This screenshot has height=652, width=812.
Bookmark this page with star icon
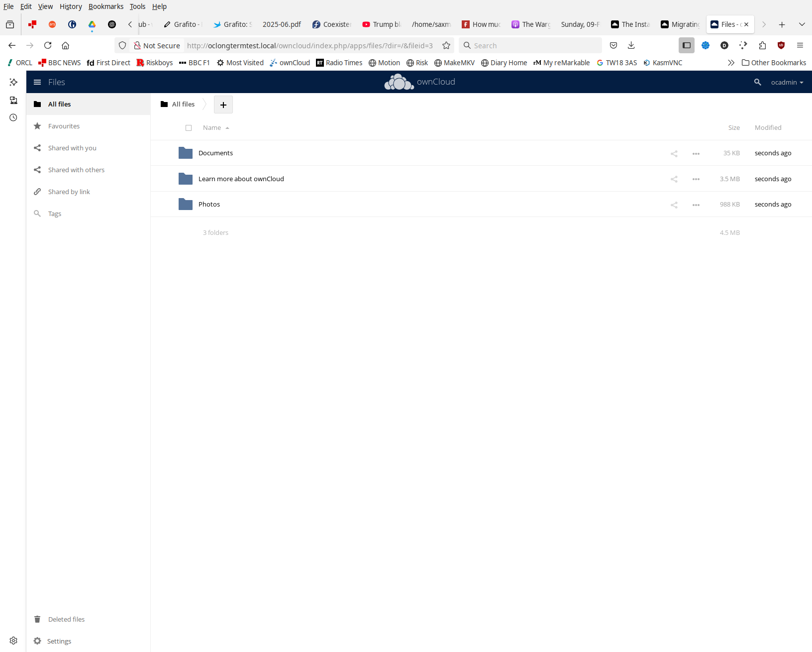tap(446, 45)
